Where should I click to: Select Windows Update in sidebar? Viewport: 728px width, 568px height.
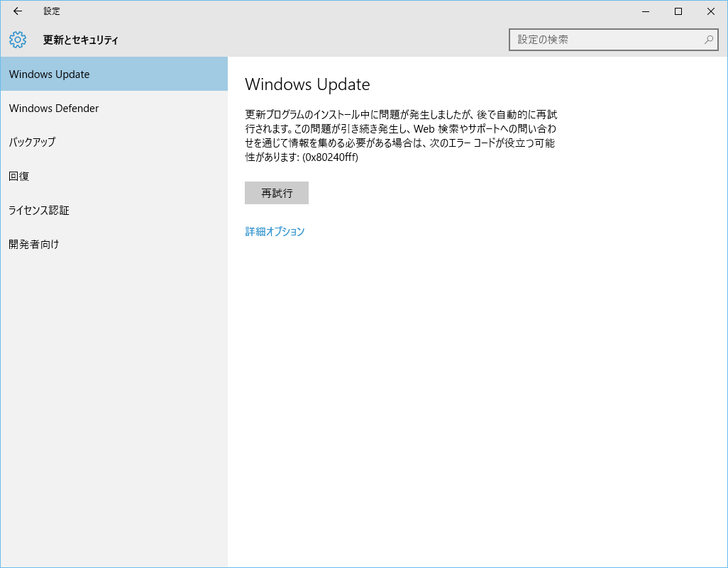point(114,74)
